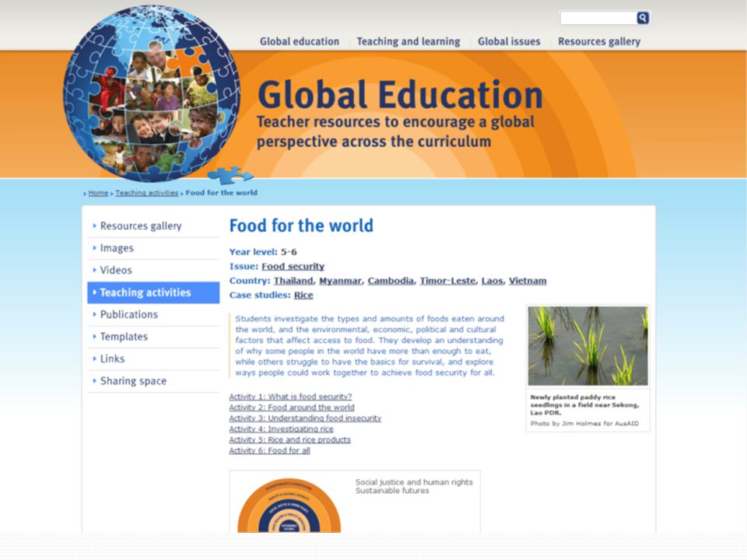Click 'Year level: 5-6' text
This screenshot has height=560, width=747.
(263, 252)
